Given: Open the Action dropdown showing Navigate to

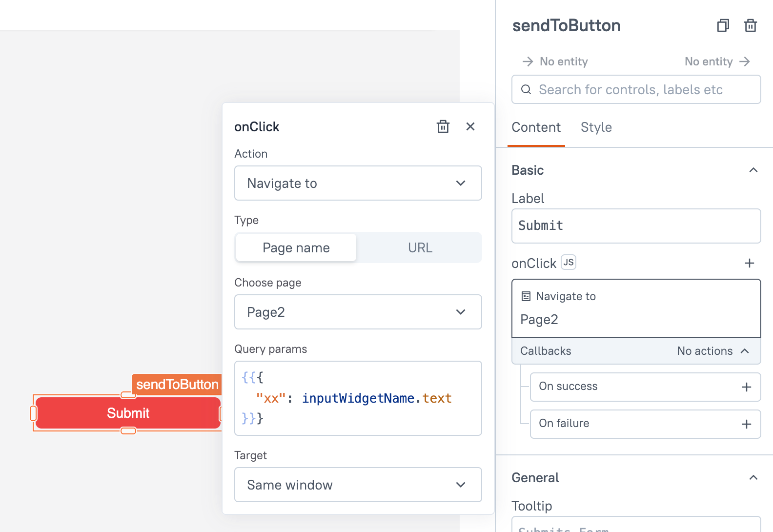Looking at the screenshot, I should pos(358,183).
